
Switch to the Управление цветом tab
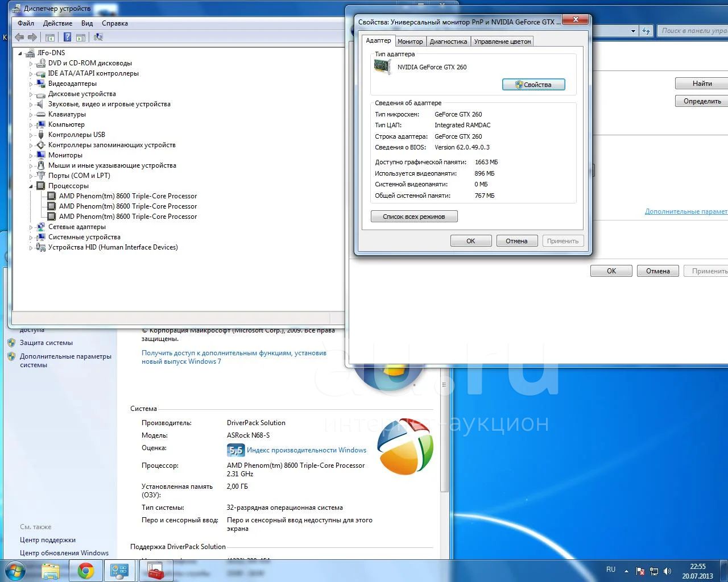pyautogui.click(x=502, y=41)
